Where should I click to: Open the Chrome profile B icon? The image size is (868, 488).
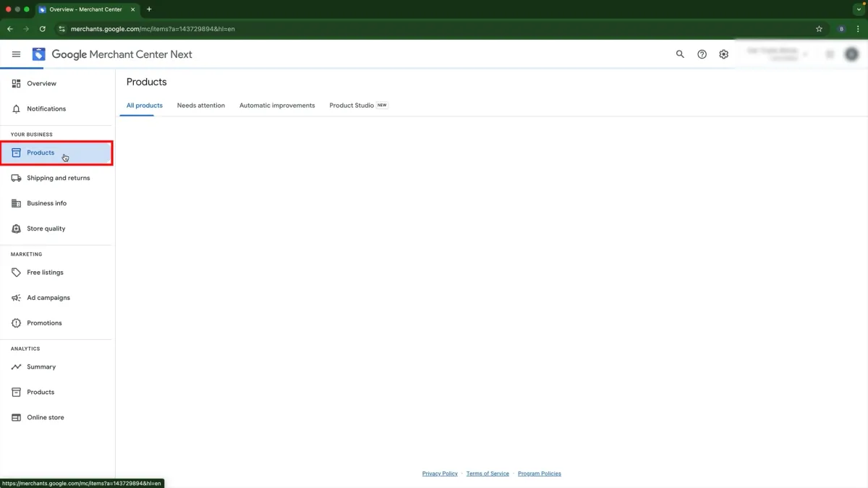tap(841, 29)
